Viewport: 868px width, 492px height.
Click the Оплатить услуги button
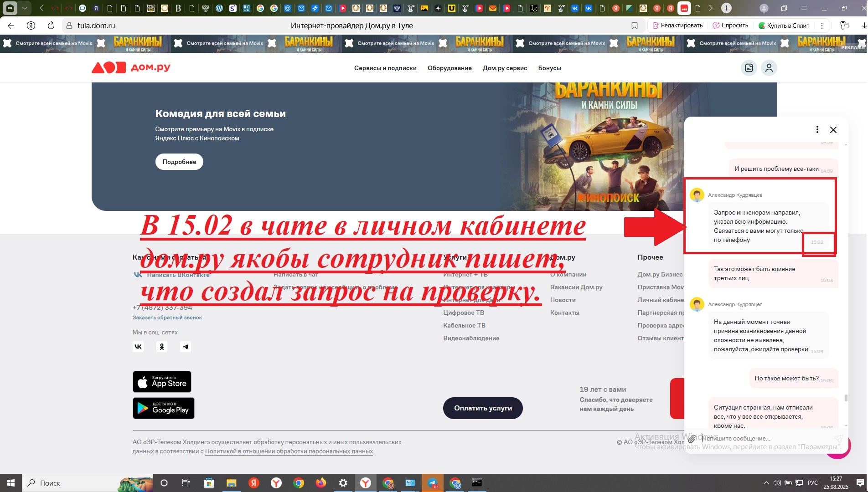click(x=483, y=408)
